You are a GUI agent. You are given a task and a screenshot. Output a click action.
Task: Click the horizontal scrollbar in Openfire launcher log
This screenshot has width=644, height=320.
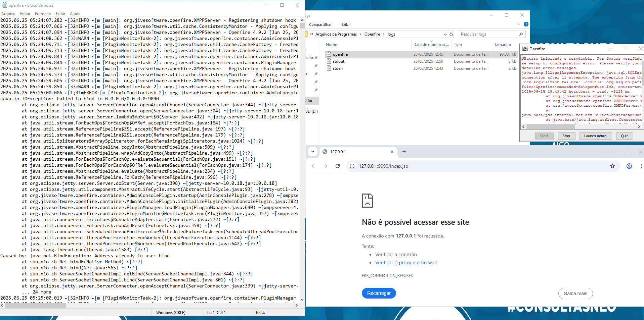click(551, 126)
